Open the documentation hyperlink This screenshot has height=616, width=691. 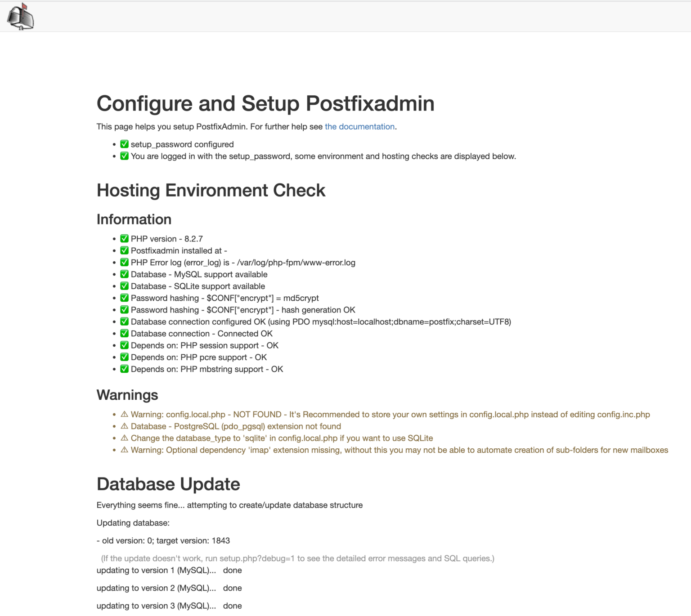click(x=359, y=127)
